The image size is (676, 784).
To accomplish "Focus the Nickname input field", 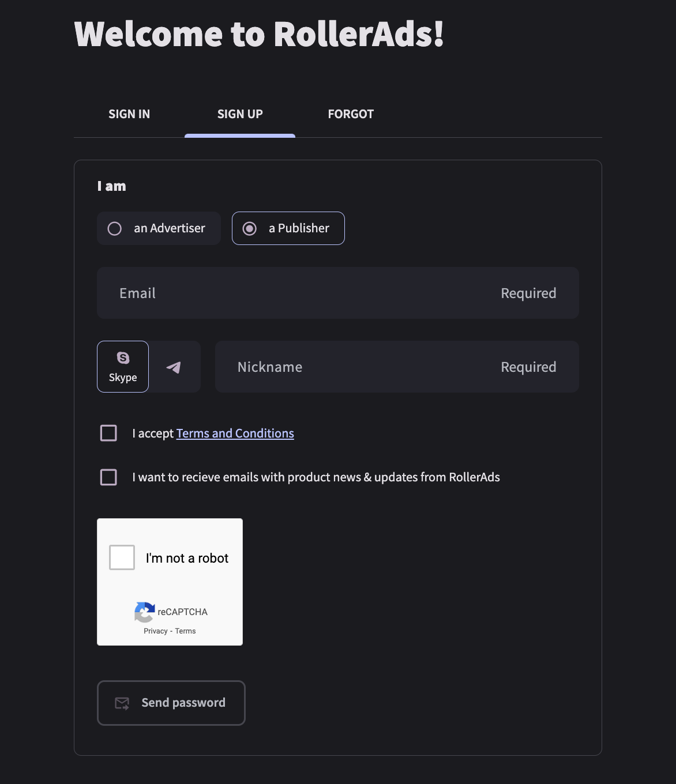I will click(397, 367).
